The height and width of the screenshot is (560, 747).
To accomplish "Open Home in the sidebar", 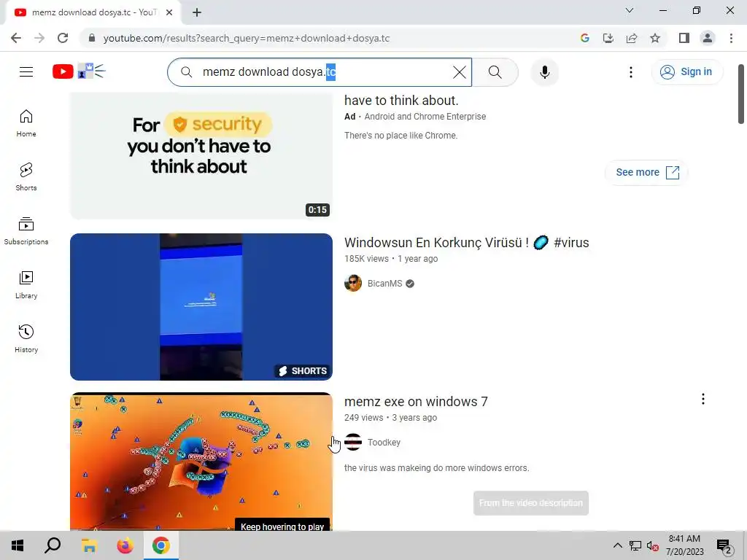I will [26, 123].
